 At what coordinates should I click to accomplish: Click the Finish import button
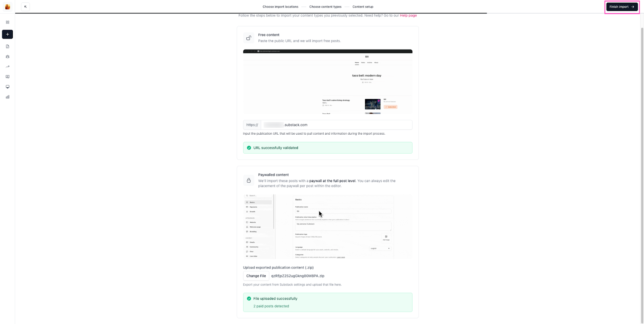click(x=621, y=7)
